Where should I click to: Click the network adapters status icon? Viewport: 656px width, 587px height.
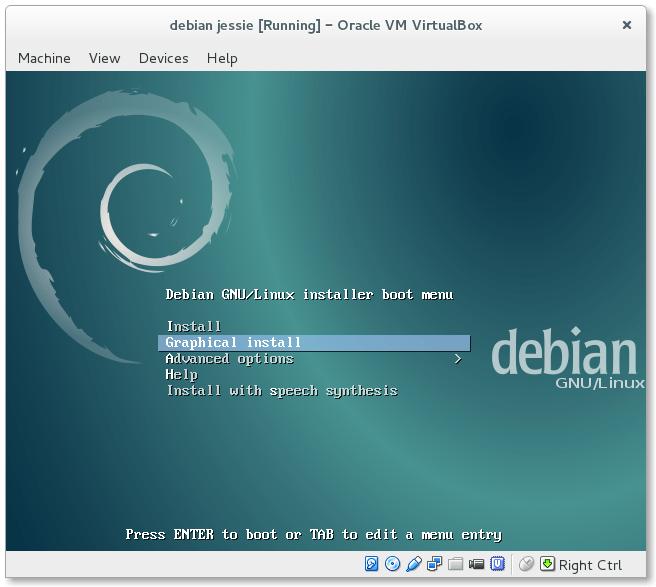434,564
